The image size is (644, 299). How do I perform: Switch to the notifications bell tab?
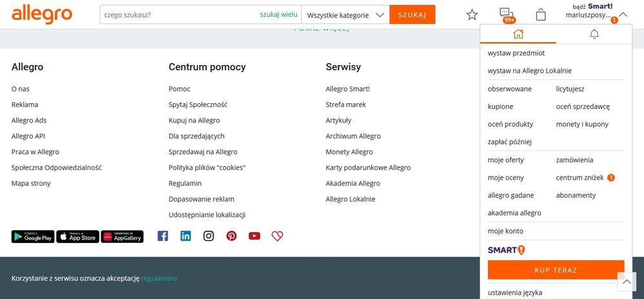pyautogui.click(x=594, y=34)
